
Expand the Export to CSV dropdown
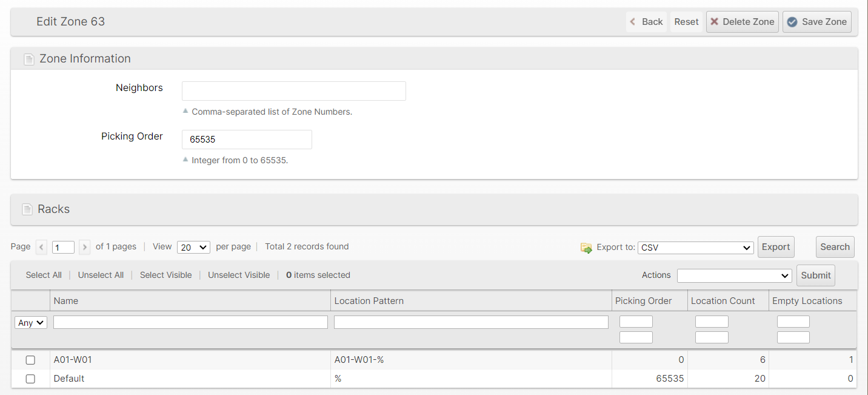click(695, 248)
